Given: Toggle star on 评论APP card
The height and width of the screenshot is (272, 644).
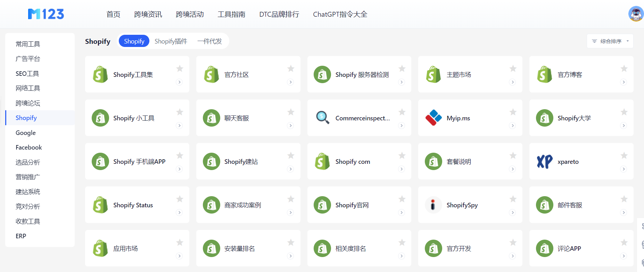Looking at the screenshot, I should click(x=624, y=242).
